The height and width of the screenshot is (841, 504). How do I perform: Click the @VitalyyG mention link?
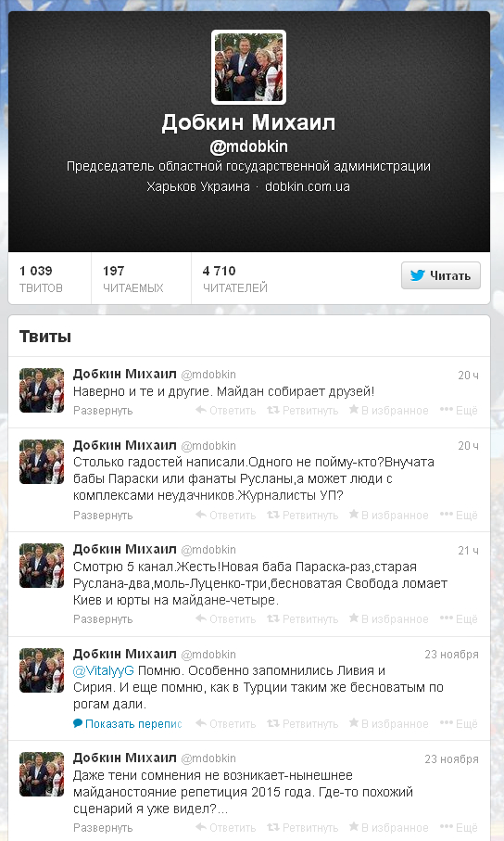click(x=104, y=670)
